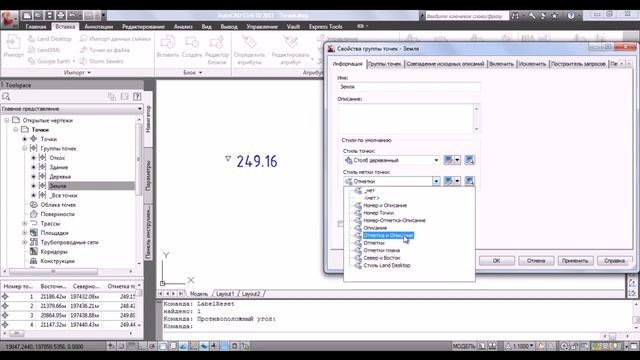Viewport: 640px width, 360px height.
Task: Click the Land Desktop import button
Action: tap(50, 39)
